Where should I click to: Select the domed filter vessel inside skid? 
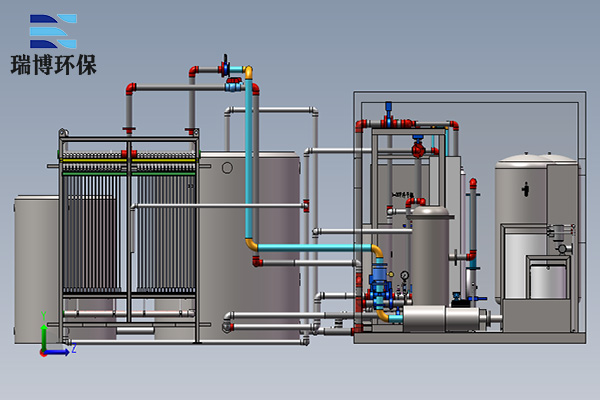click(x=432, y=250)
